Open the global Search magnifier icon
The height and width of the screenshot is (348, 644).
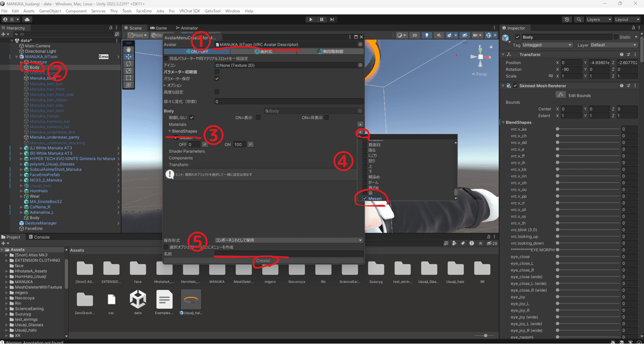579,19
